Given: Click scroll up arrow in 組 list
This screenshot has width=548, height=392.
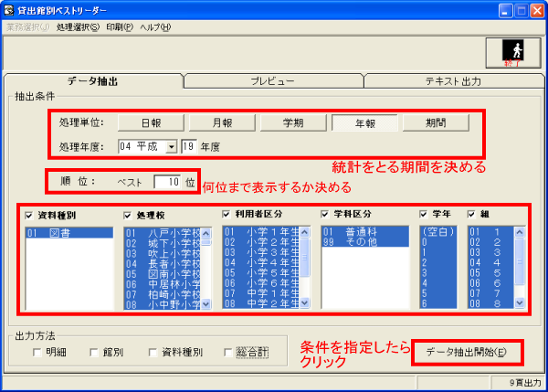Looking at the screenshot, I should 520,232.
